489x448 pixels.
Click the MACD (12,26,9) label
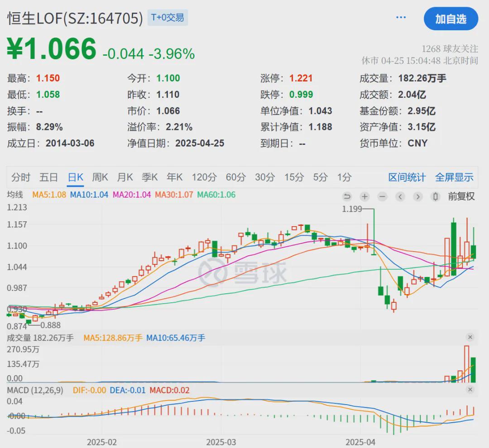[35, 391]
